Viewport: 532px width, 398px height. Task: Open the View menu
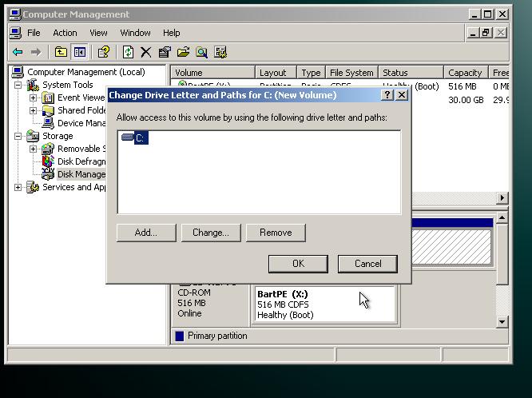click(x=98, y=33)
